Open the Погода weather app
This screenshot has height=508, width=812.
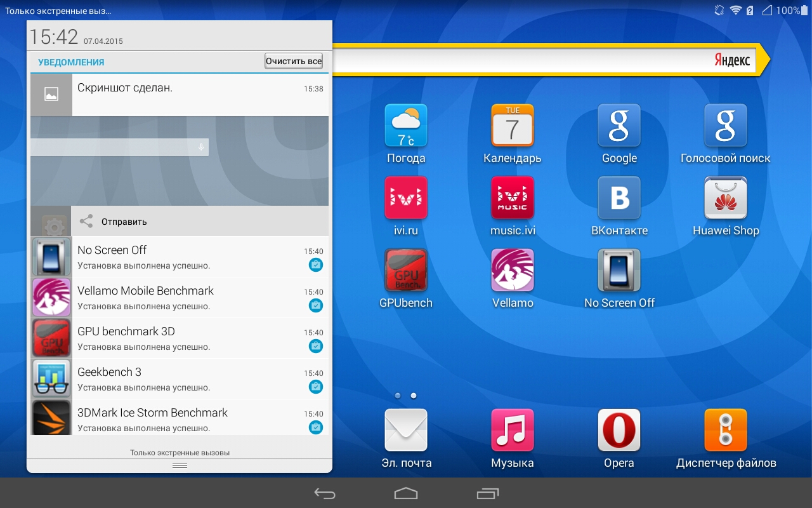click(406, 126)
